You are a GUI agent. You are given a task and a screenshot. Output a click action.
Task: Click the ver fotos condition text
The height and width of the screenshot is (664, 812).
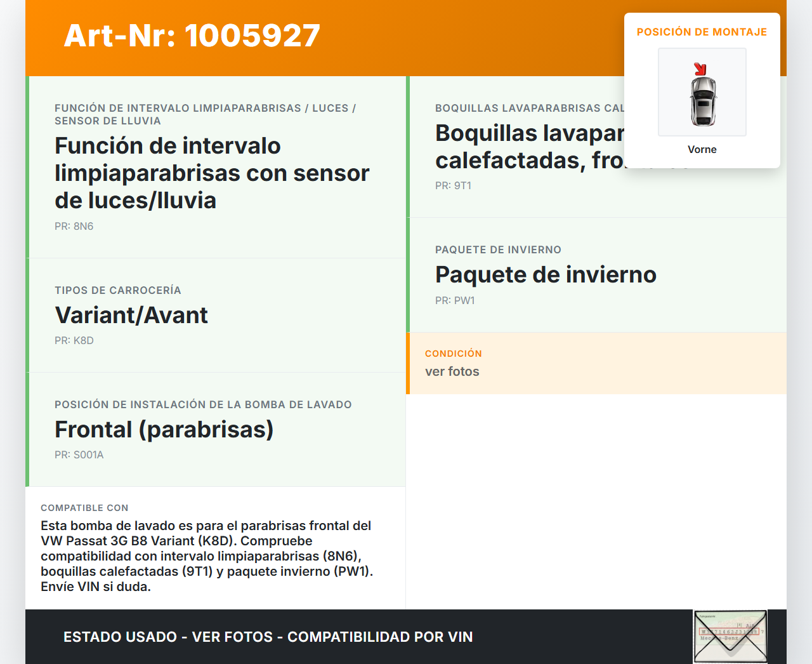coord(452,371)
